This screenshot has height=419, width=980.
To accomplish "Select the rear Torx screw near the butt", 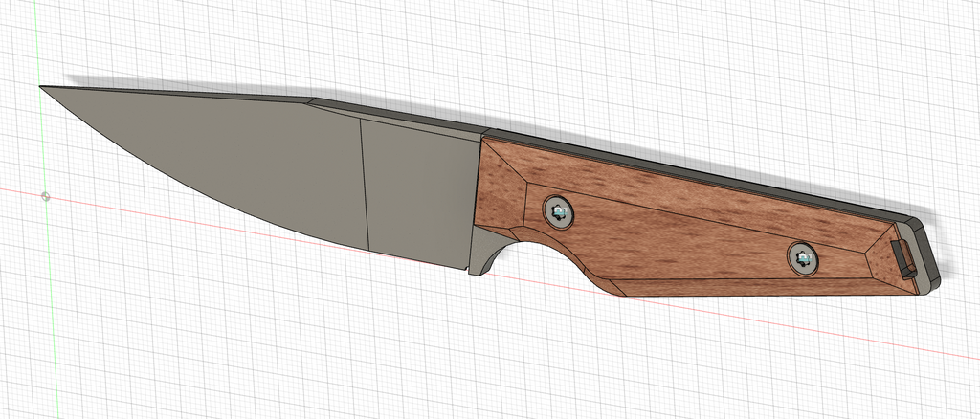I will coord(803,257).
